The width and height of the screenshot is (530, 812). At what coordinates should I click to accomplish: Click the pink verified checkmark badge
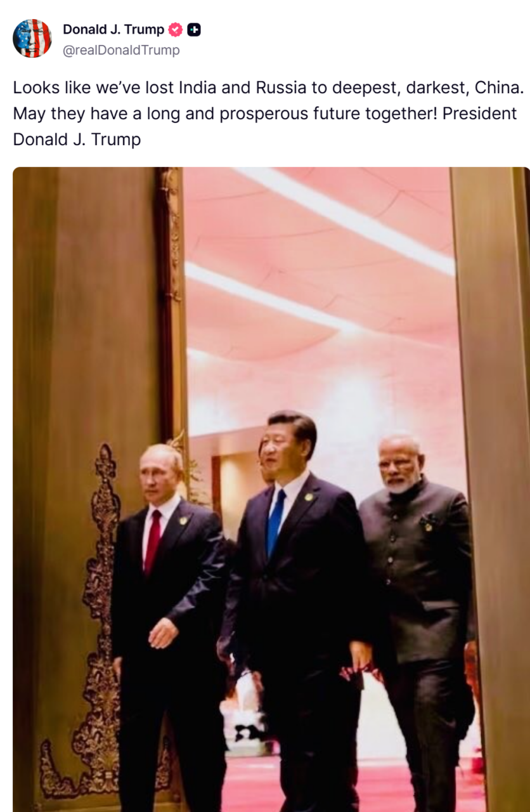[x=176, y=30]
